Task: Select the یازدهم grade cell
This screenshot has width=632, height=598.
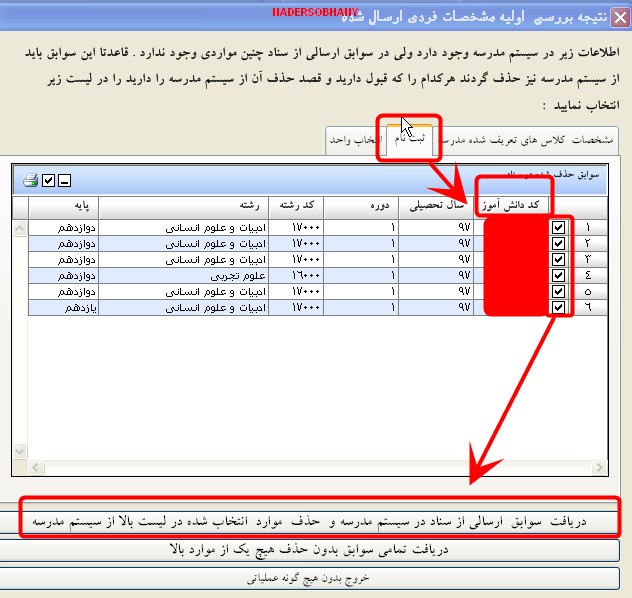Action: [63, 308]
